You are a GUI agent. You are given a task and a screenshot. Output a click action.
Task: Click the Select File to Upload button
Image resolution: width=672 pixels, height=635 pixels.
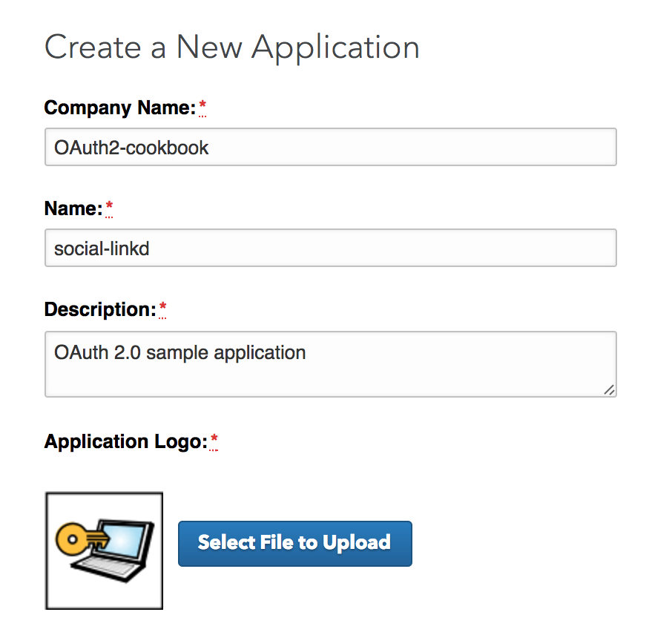[295, 543]
